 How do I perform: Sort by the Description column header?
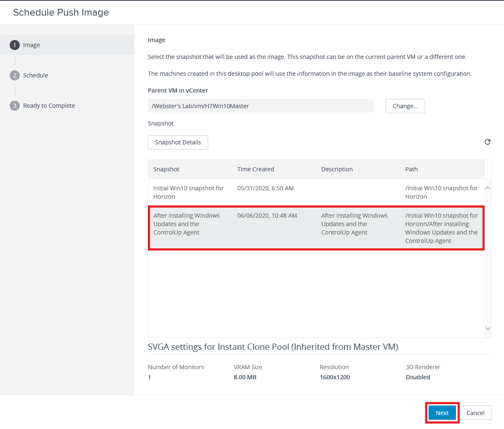[x=337, y=169]
